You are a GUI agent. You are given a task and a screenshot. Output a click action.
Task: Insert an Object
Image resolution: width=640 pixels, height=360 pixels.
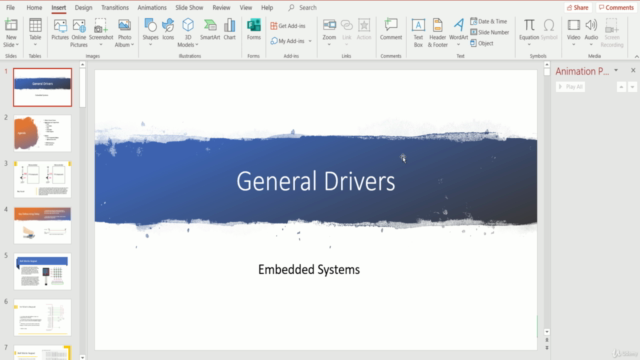[x=482, y=43]
